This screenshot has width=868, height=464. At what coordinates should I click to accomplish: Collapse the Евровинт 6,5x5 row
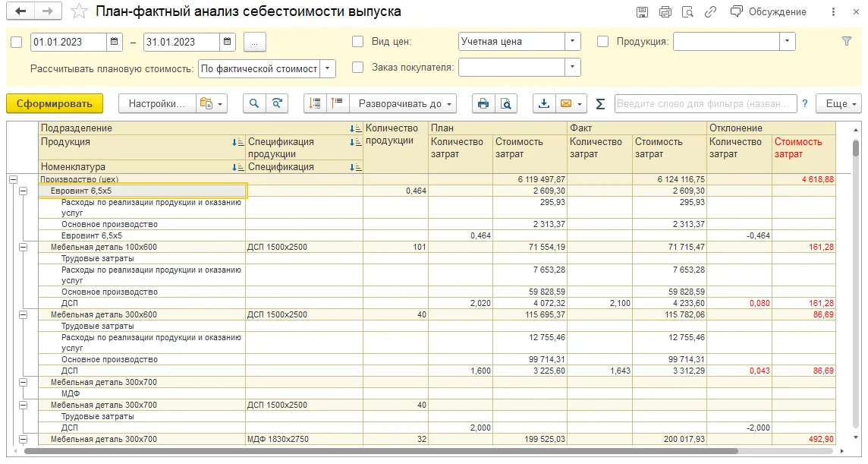point(24,191)
